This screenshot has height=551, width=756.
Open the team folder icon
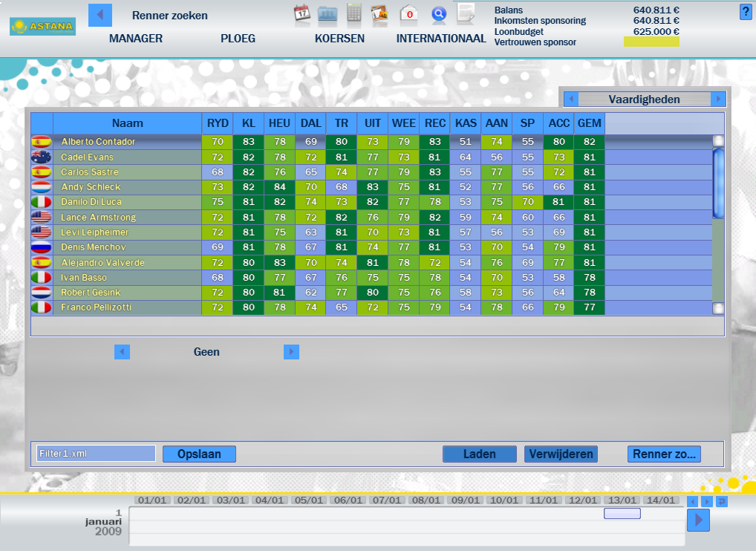[327, 13]
